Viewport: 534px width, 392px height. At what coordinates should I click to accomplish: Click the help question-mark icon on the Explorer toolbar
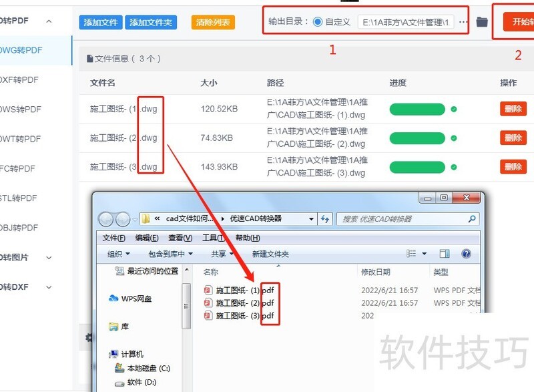point(466,254)
